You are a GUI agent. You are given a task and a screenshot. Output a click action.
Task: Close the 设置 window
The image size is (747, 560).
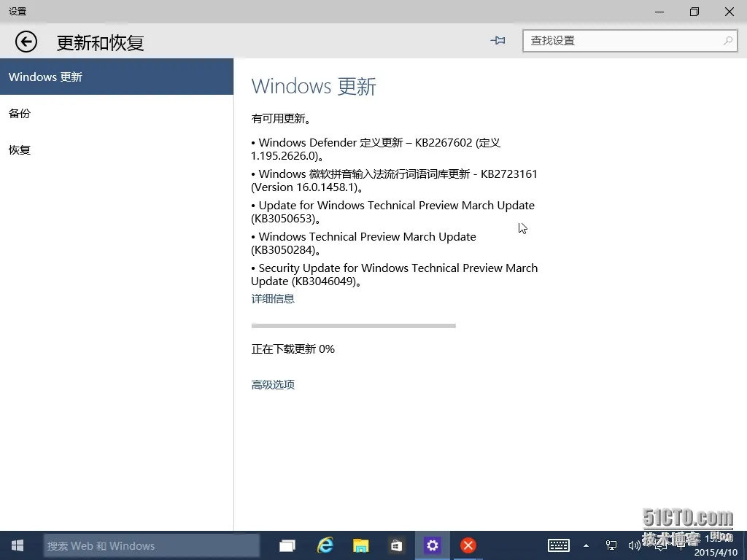tap(729, 12)
